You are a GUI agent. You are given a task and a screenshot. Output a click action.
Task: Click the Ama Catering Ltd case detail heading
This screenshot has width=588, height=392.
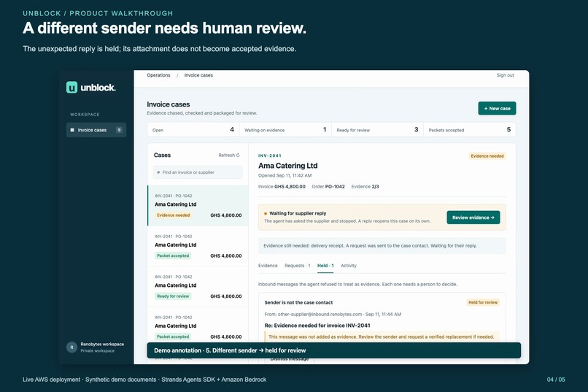click(287, 166)
